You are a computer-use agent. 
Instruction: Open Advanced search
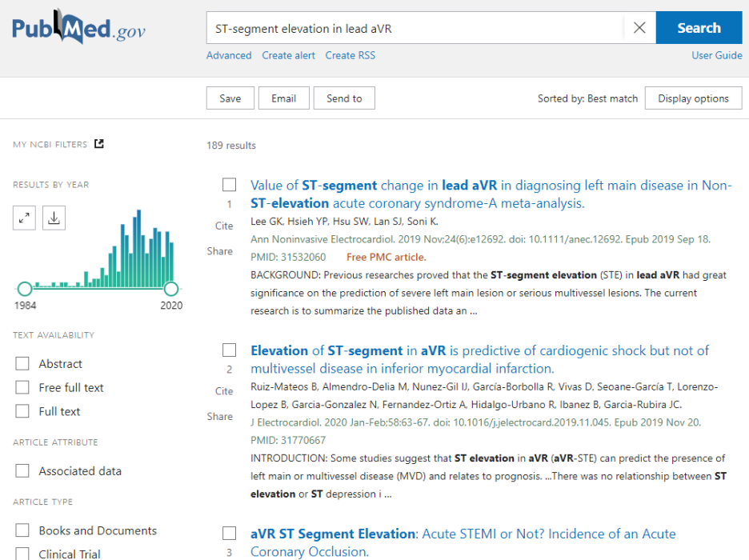[x=229, y=55]
